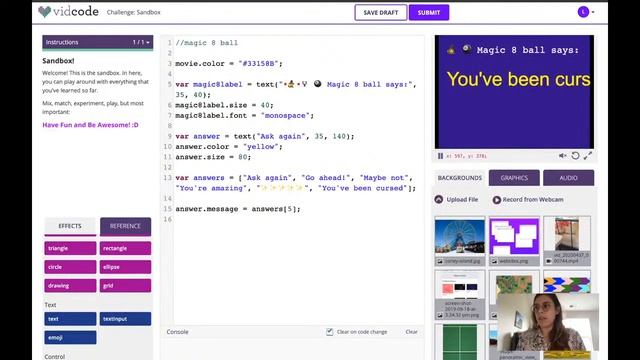Image resolution: width=640 pixels, height=360 pixels.
Task: Mute the preview audio
Action: (562, 156)
